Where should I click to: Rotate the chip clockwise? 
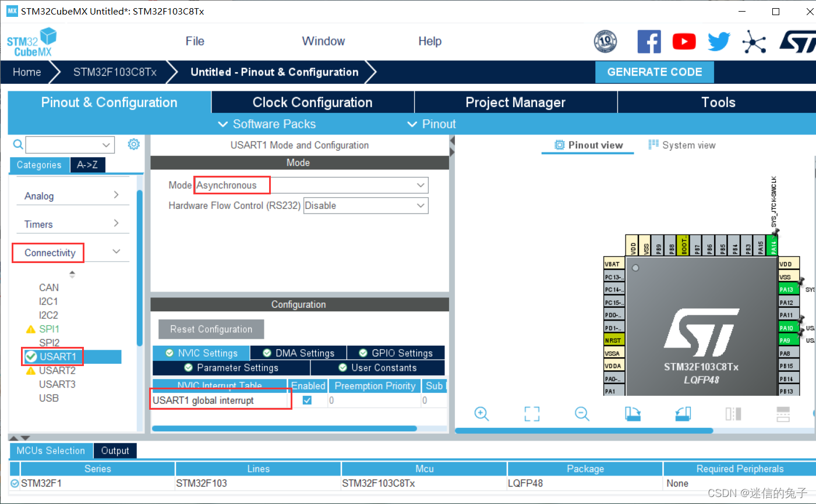[633, 414]
